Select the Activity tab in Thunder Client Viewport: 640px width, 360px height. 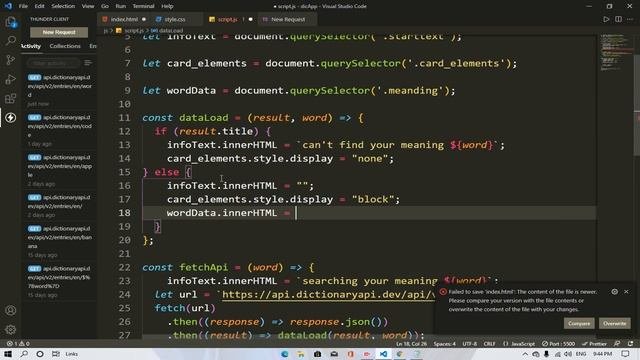click(x=31, y=46)
